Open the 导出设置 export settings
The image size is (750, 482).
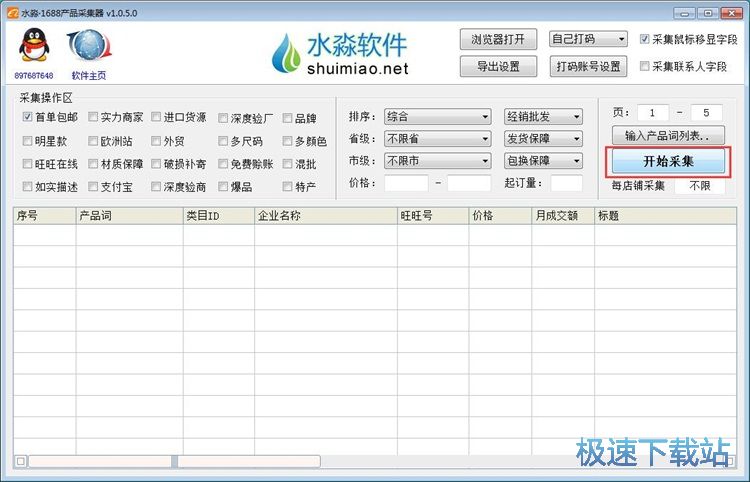coord(498,66)
